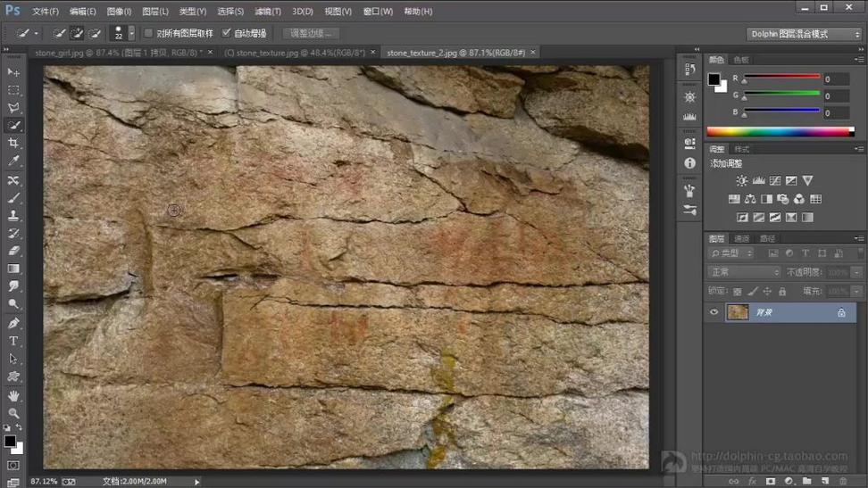Toggle pixel layer filter icon

pos(773,253)
